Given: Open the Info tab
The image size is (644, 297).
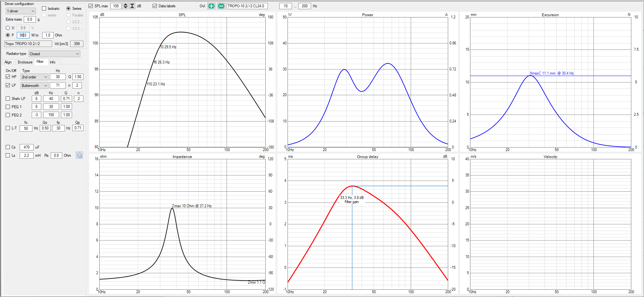Looking at the screenshot, I should click(x=52, y=62).
